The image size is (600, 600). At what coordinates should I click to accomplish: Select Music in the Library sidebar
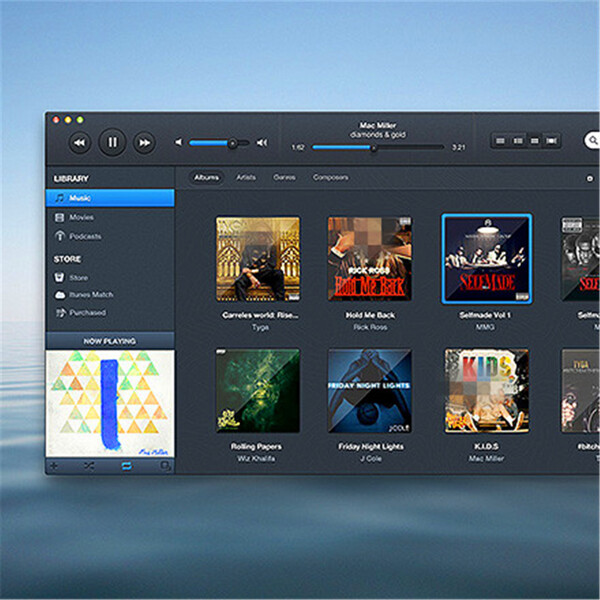110,198
